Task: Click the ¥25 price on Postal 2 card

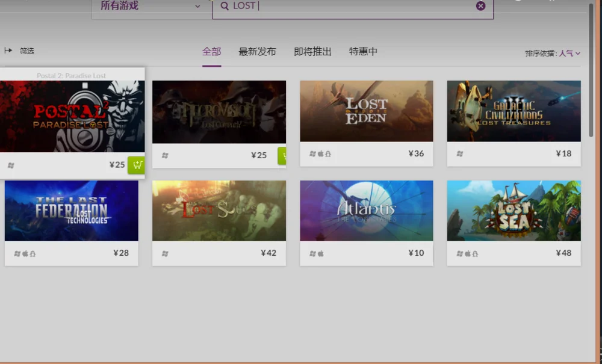Action: click(117, 165)
